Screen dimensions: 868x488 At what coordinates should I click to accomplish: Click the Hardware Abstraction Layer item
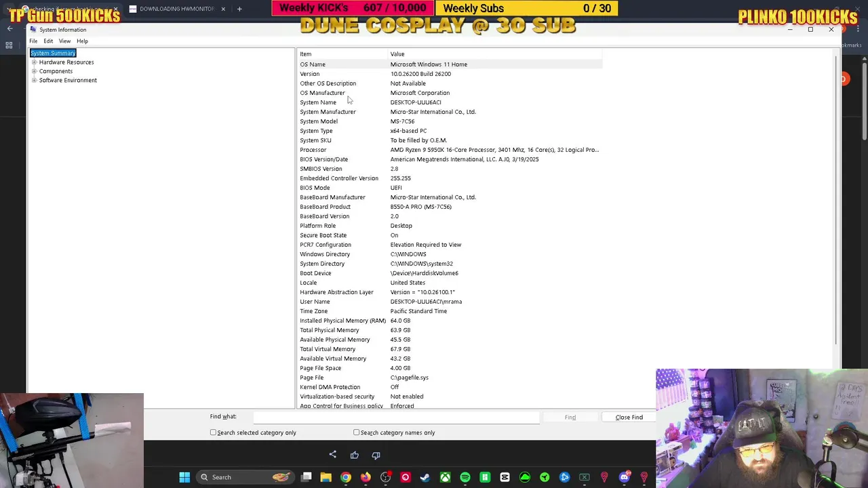point(336,292)
